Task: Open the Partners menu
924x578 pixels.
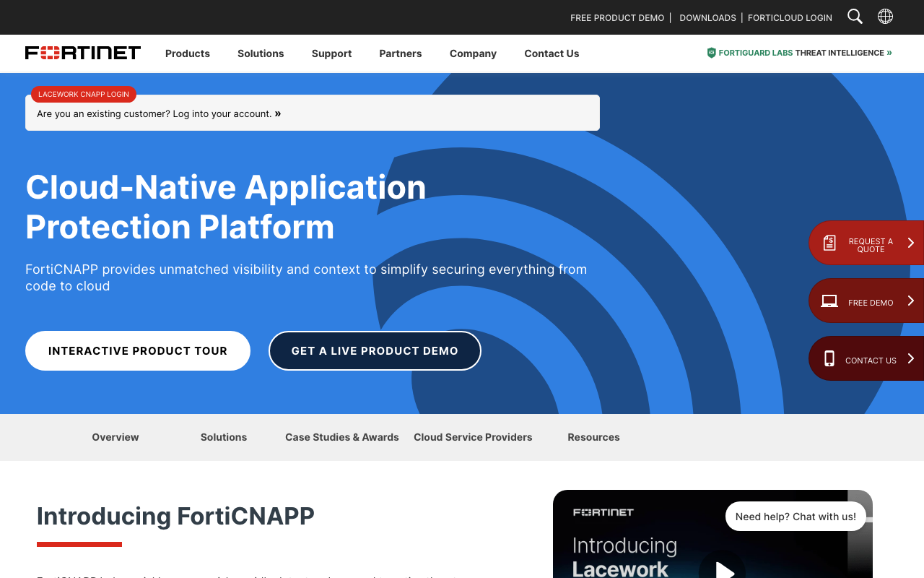Action: (x=401, y=53)
